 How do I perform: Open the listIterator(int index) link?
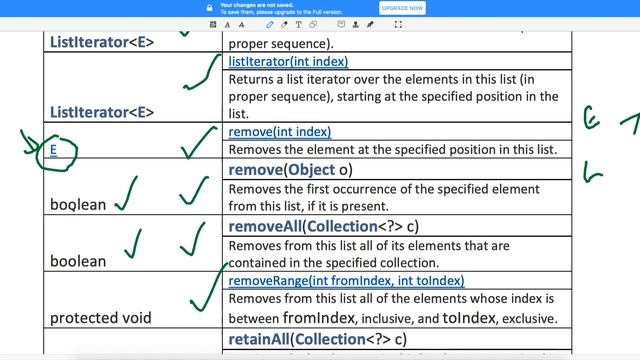(288, 62)
